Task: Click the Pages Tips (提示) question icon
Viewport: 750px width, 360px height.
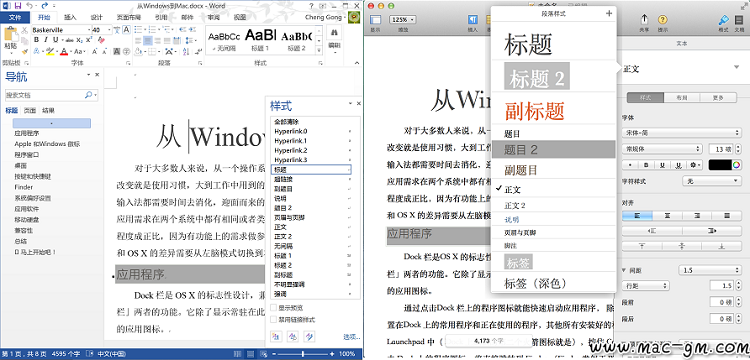Action: pyautogui.click(x=662, y=20)
